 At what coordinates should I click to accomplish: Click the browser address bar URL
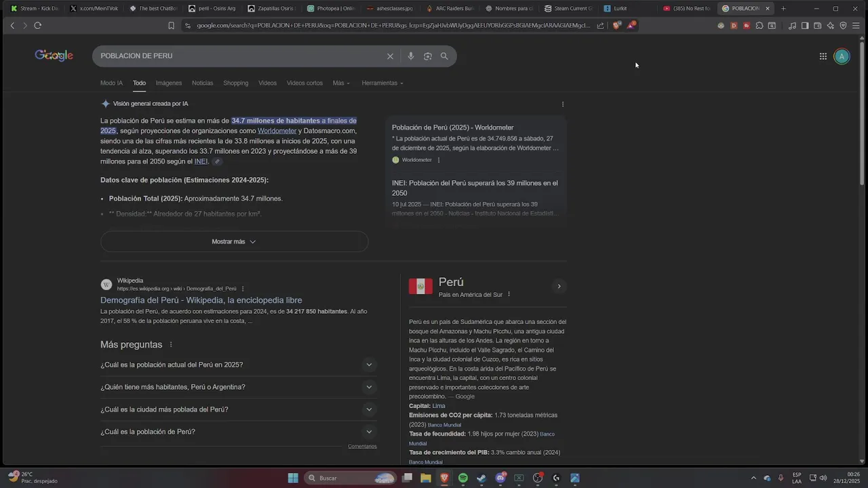coord(393,26)
